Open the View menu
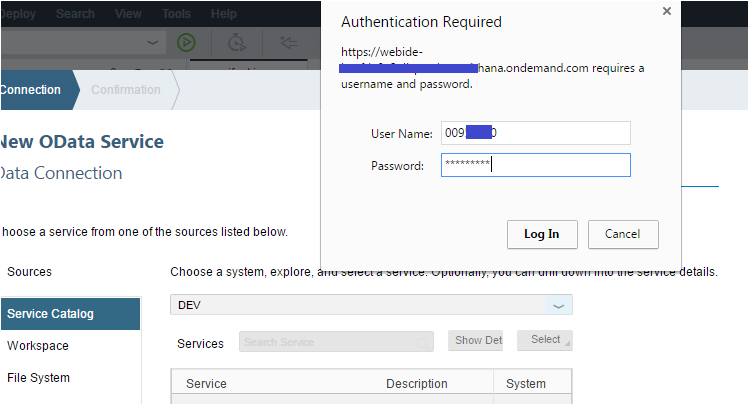This screenshot has width=749, height=405. (x=128, y=14)
